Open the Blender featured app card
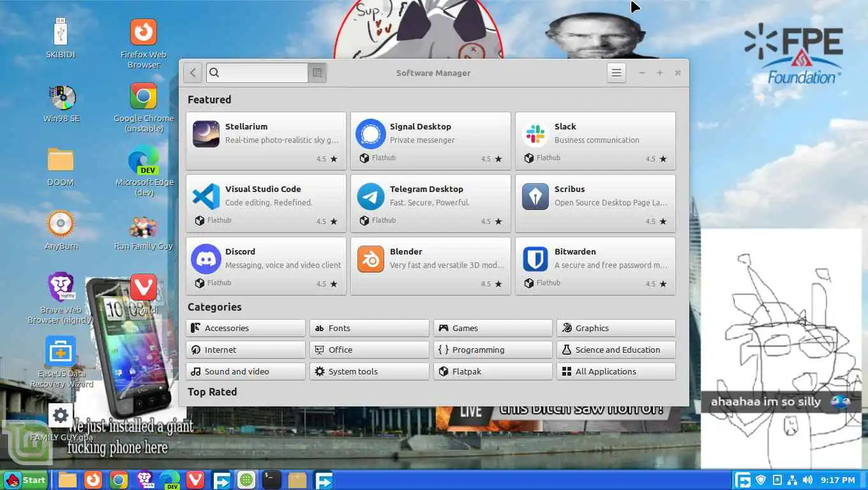Screen dimensions: 868x490 pyautogui.click(x=431, y=266)
